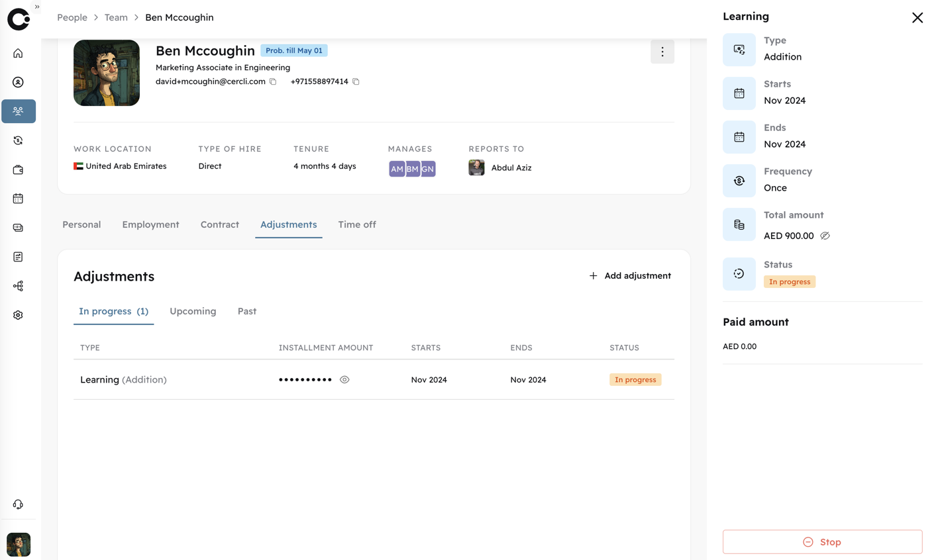Open the Learning (Addition) row
Image resolution: width=936 pixels, height=560 pixels.
pyautogui.click(x=374, y=379)
